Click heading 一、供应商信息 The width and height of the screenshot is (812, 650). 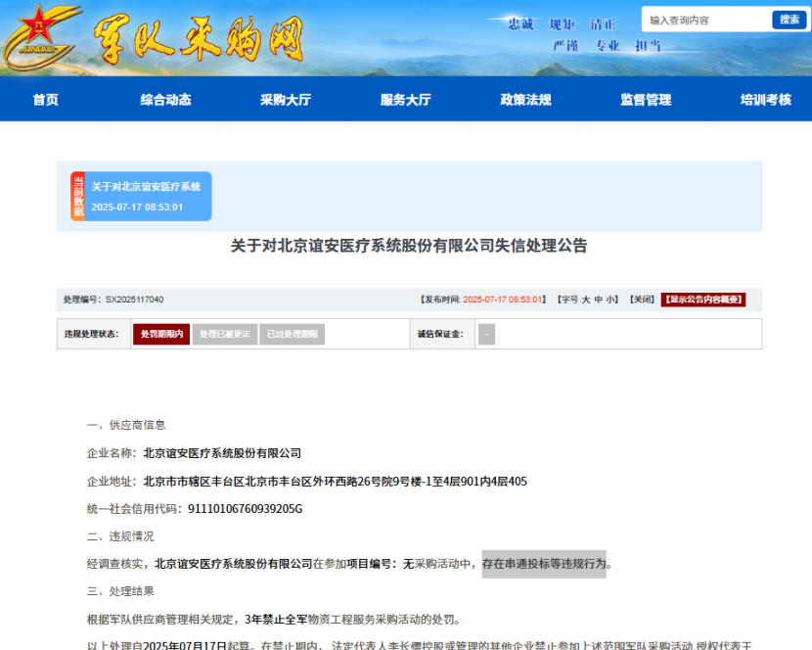click(x=126, y=426)
